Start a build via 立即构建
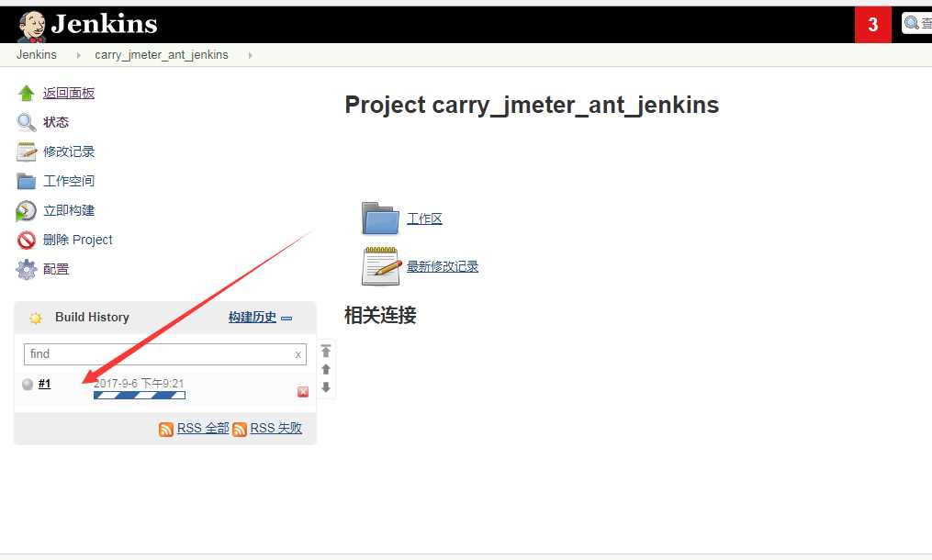932x560 pixels. [x=68, y=210]
